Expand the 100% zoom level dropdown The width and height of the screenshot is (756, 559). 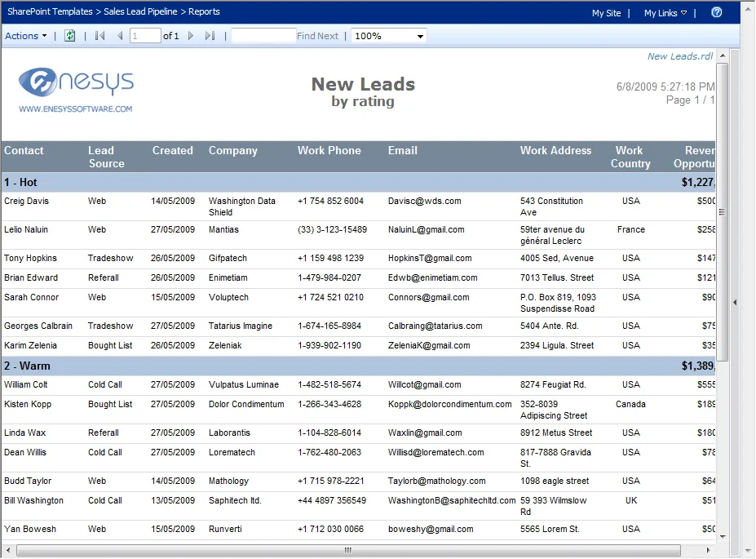tap(421, 36)
